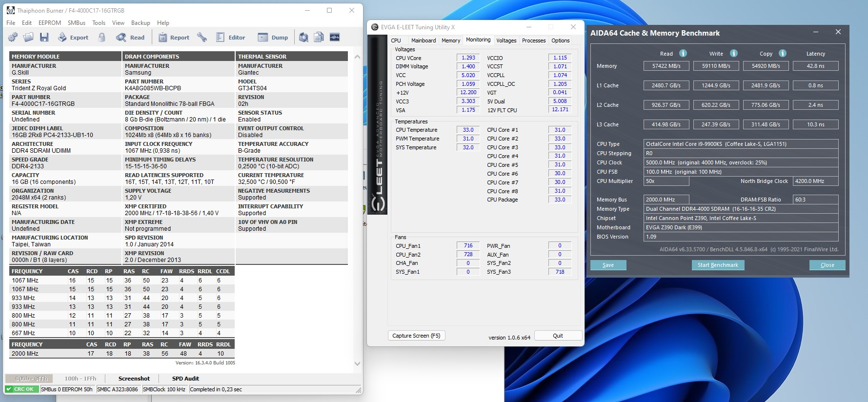This screenshot has height=402, width=868.
Task: Click the Memory Write value 59110 MB/s
Action: click(716, 66)
